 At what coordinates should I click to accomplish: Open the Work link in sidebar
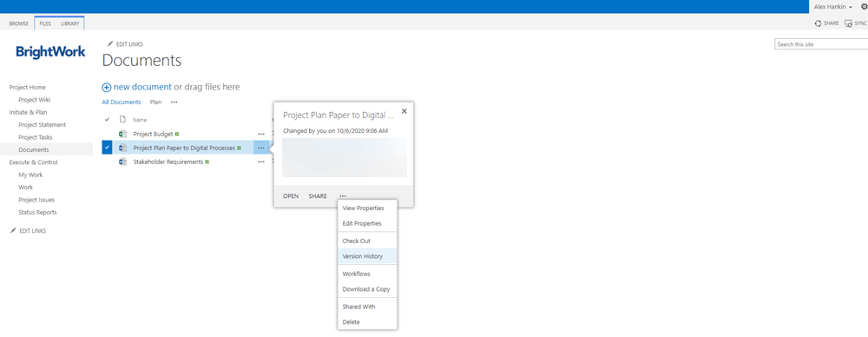tap(25, 188)
